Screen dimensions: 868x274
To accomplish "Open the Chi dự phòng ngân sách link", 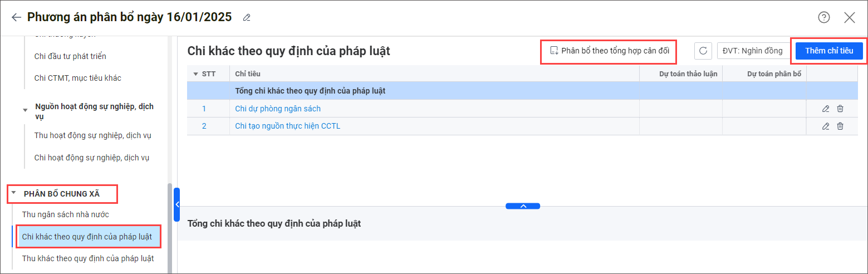I will coord(278,109).
